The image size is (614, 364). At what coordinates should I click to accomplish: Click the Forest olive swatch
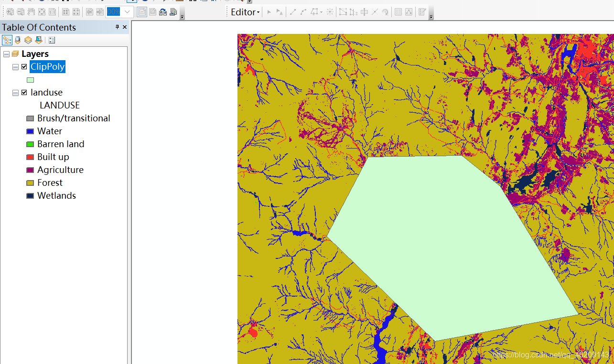pyautogui.click(x=30, y=183)
